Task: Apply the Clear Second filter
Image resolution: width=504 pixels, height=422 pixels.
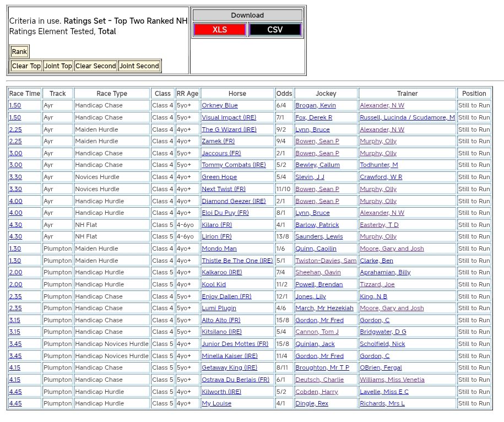Action: [x=96, y=66]
